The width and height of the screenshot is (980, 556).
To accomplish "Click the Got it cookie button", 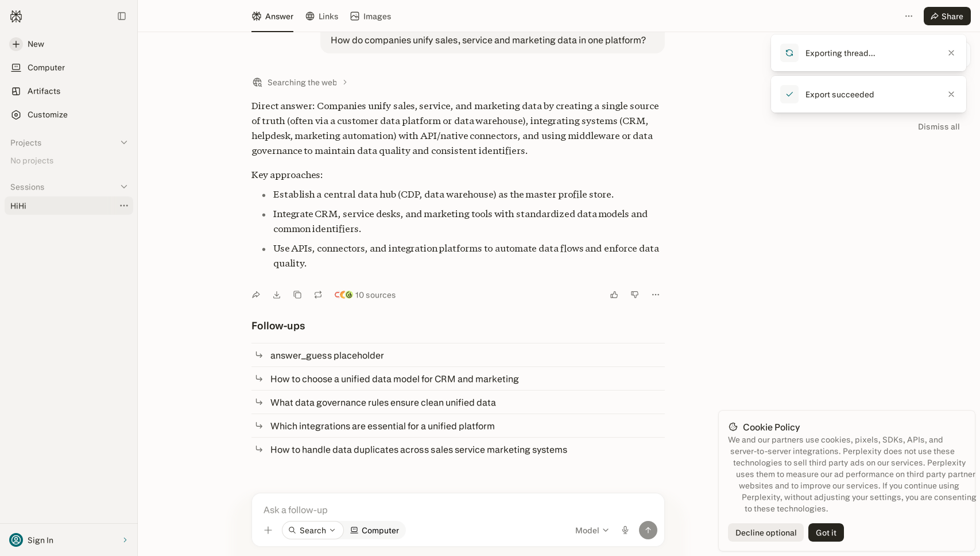I will coord(826,532).
